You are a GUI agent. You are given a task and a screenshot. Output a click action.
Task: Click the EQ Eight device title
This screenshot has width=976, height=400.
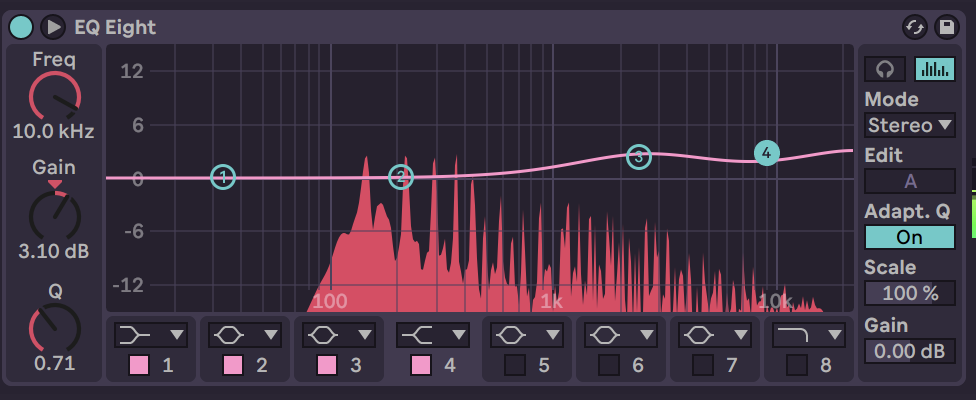tap(115, 27)
